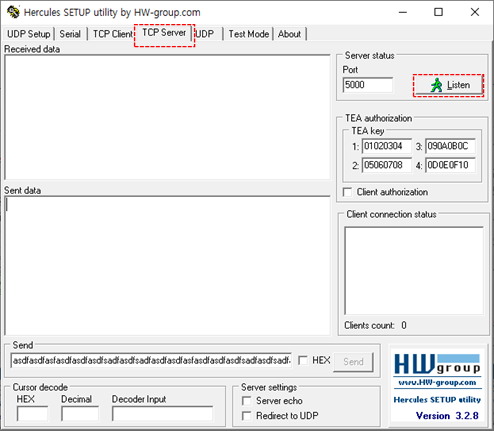Viewport: 494px width, 431px height.
Task: Go to the Test Mode tab
Action: click(249, 34)
